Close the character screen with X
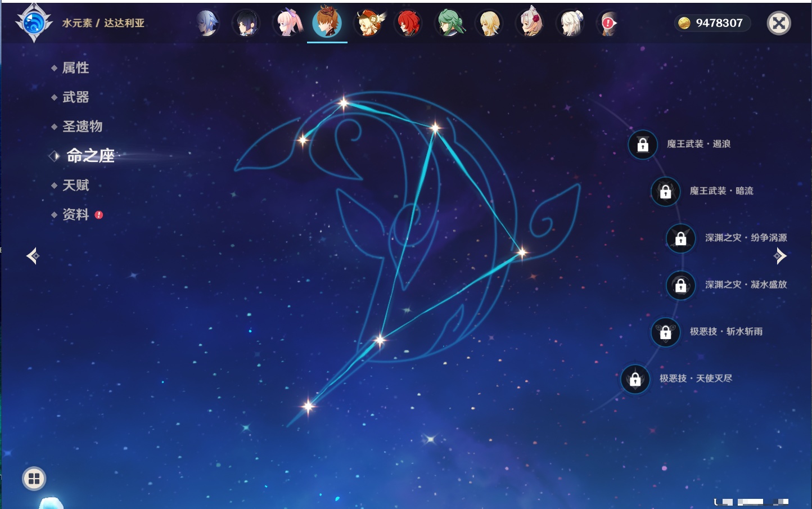Viewport: 812px width, 509px height. pos(779,23)
